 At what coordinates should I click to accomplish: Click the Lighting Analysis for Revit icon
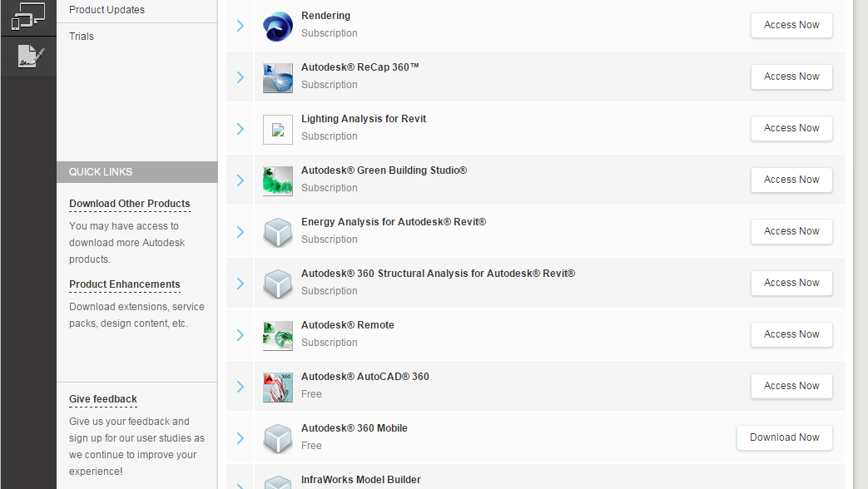[277, 130]
